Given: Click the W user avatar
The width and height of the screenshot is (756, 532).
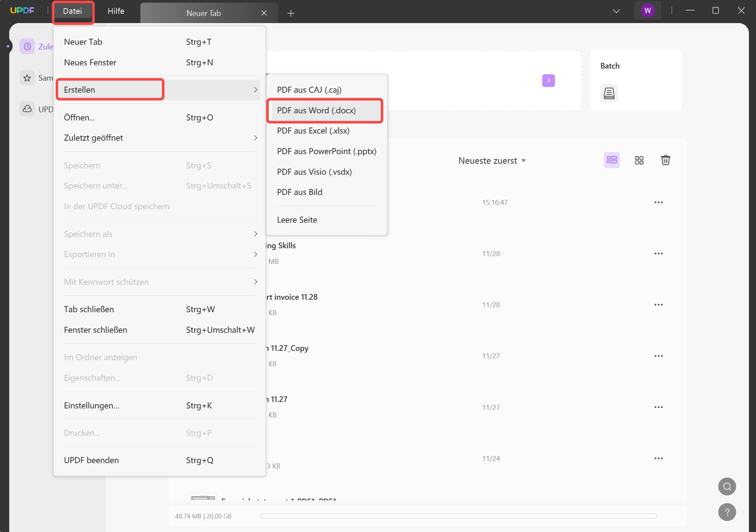Looking at the screenshot, I should [x=647, y=11].
